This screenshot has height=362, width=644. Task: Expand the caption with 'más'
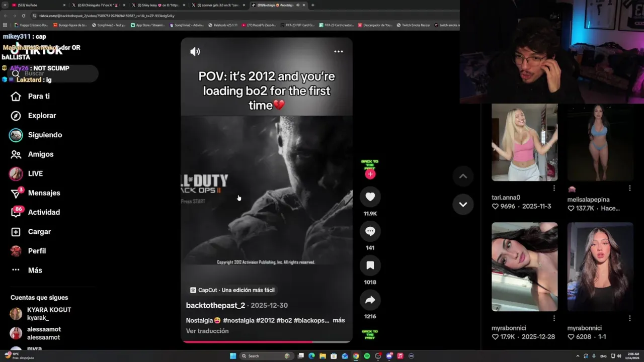tap(339, 320)
